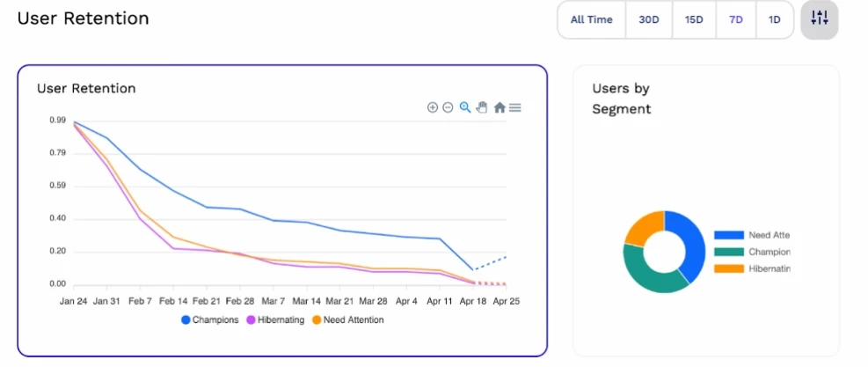Open the chart hamburger menu

[514, 107]
